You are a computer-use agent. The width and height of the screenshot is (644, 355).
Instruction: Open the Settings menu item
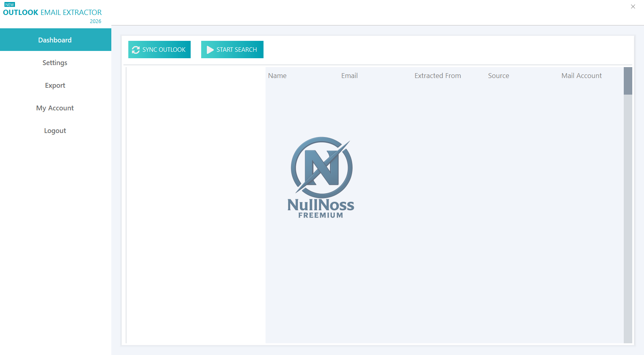55,63
